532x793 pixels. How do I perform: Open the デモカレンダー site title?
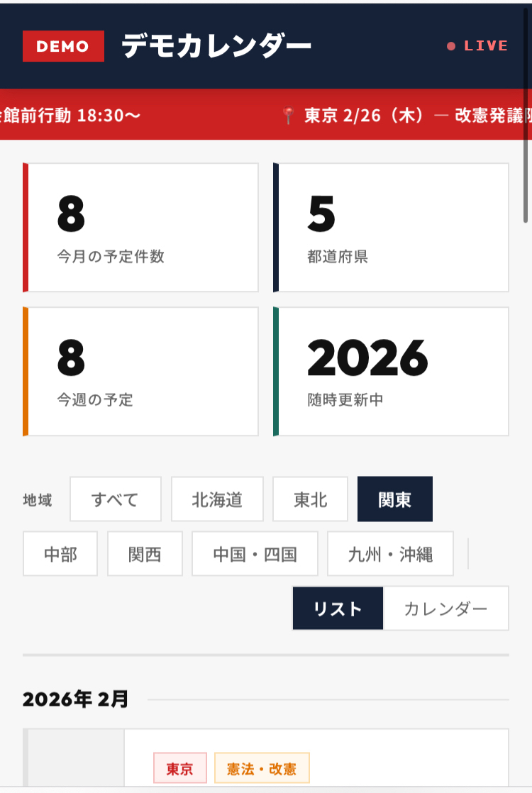coord(216,46)
